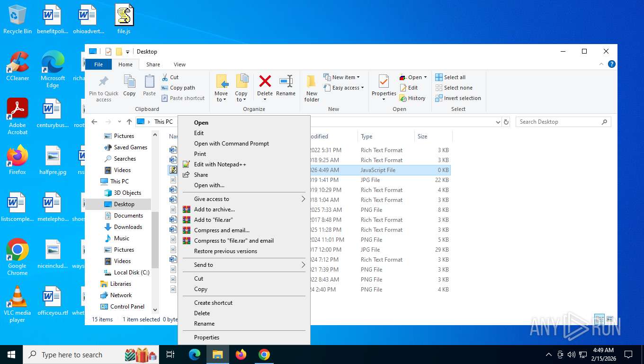Click History in the ribbon
The width and height of the screenshot is (644, 364).
tap(412, 98)
